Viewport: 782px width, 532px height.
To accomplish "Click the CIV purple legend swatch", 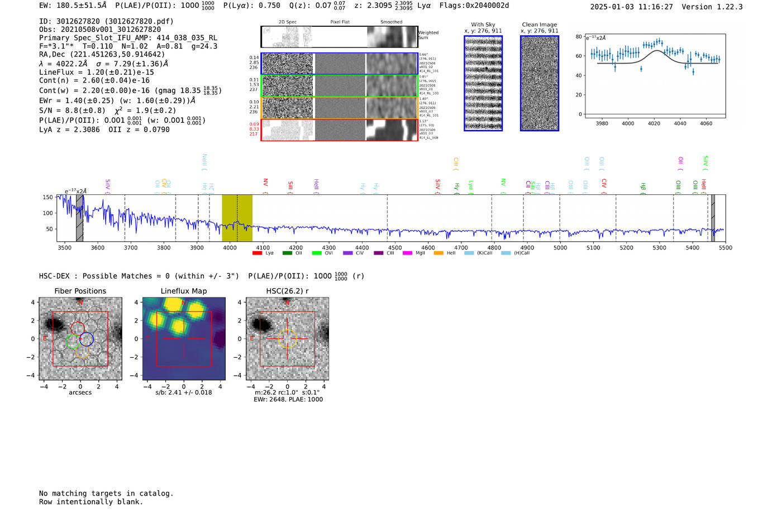I will 348,253.
